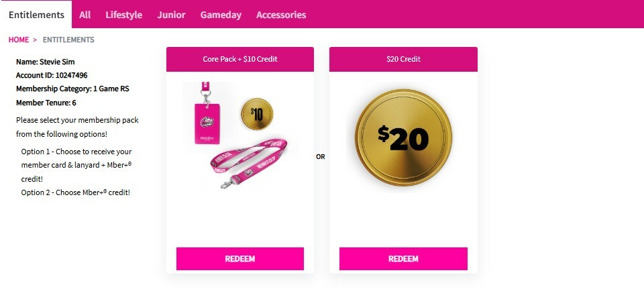Select the Junior tab
Image resolution: width=644 pixels, height=293 pixels.
click(x=171, y=15)
